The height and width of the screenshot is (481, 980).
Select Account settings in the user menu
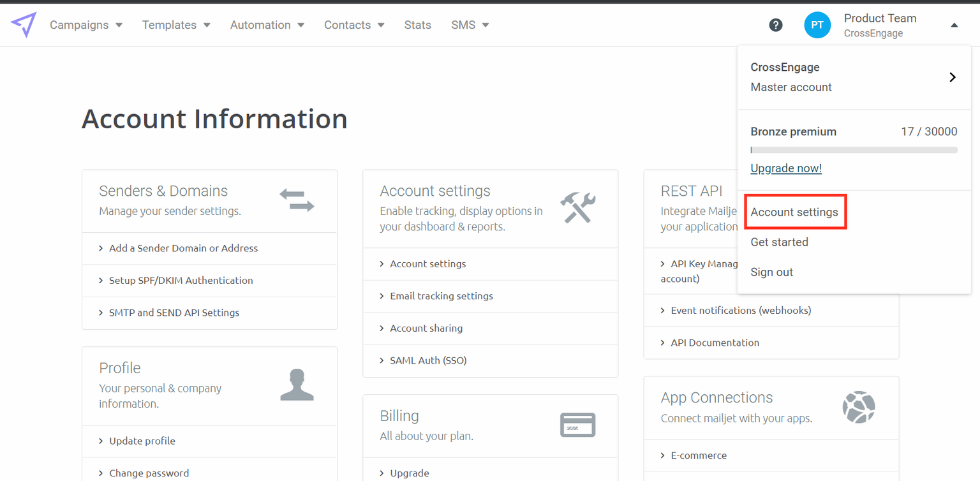click(x=794, y=212)
